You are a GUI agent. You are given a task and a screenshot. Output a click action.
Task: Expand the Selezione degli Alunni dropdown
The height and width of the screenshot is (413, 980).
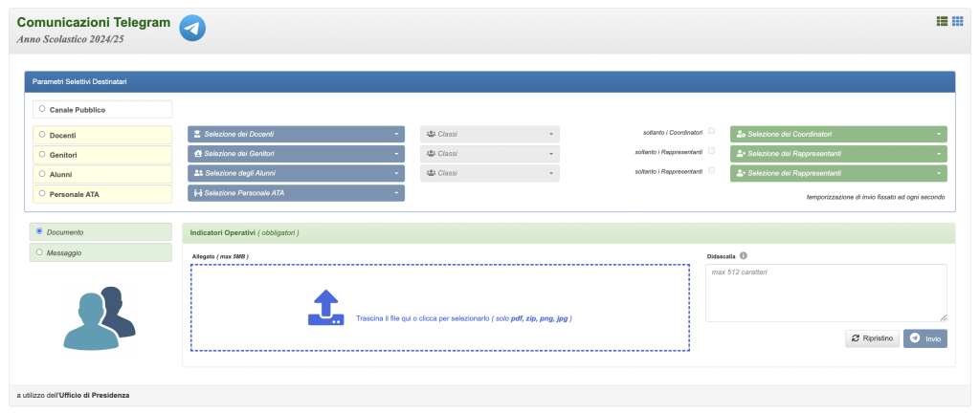tap(296, 173)
